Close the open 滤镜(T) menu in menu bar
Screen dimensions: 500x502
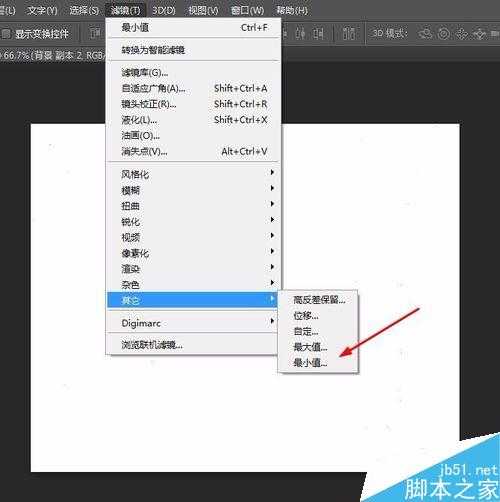pyautogui.click(x=126, y=10)
